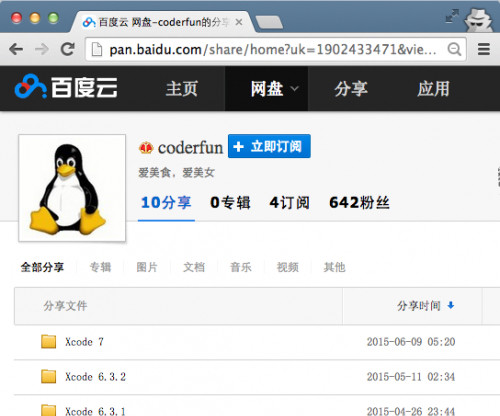Filter shares by 文档
Screen dimensions: 500x416
[194, 267]
